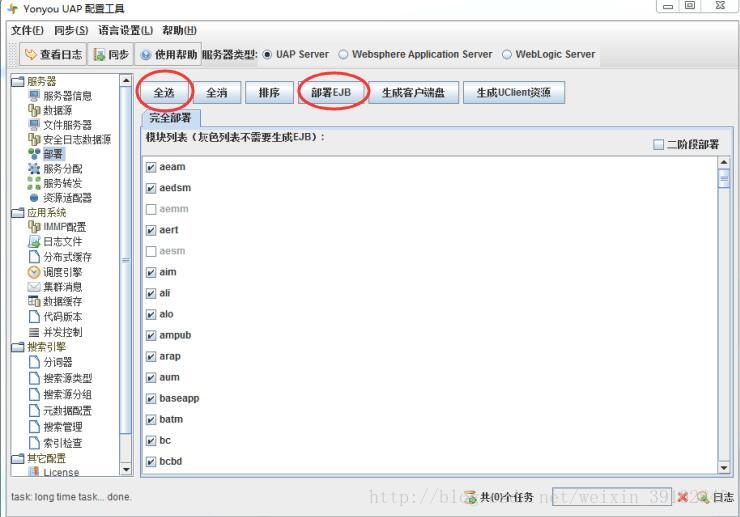This screenshot has height=517, width=740.
Task: Click the module list scrollbar thumb
Action: [724, 179]
